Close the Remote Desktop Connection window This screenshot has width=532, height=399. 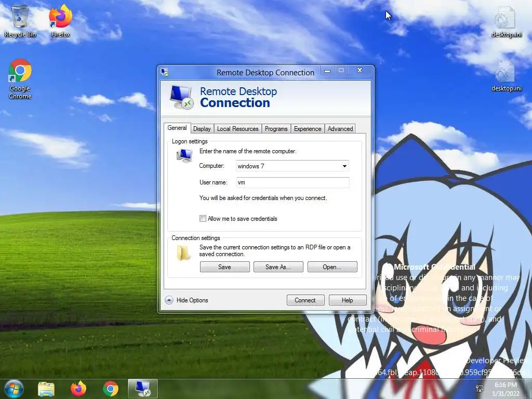point(360,70)
